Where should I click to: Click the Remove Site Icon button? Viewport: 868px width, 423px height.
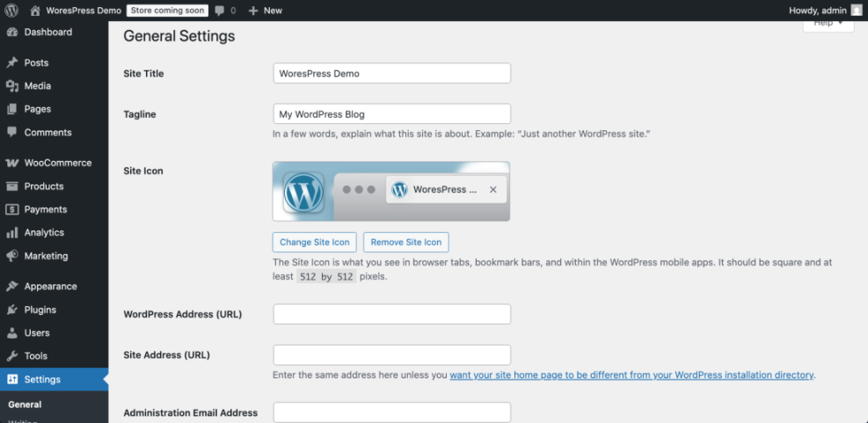click(405, 242)
